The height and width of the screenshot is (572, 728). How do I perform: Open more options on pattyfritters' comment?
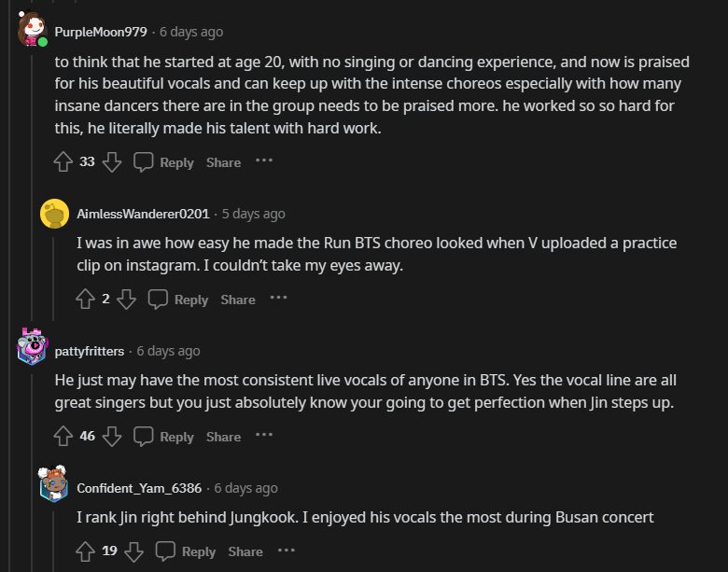point(264,436)
